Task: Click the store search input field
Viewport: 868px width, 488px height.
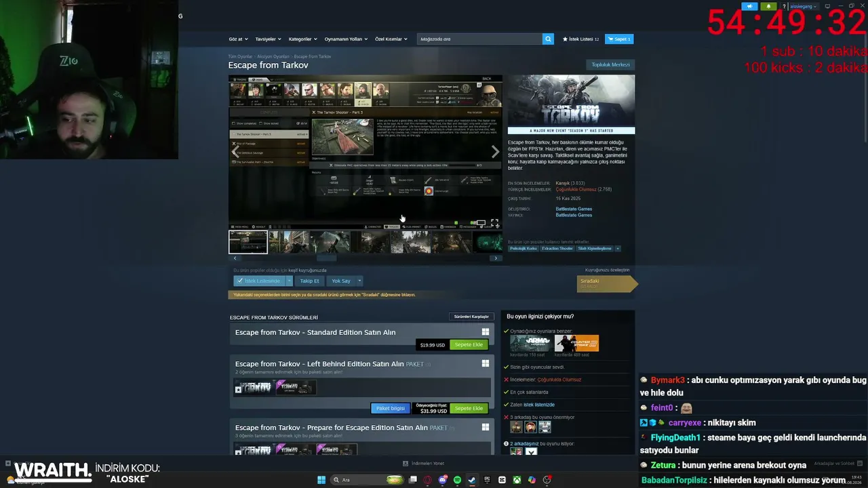Action: click(x=479, y=39)
